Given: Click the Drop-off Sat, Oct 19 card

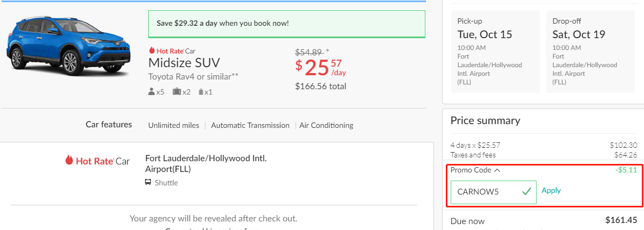Looking at the screenshot, I should point(590,52).
